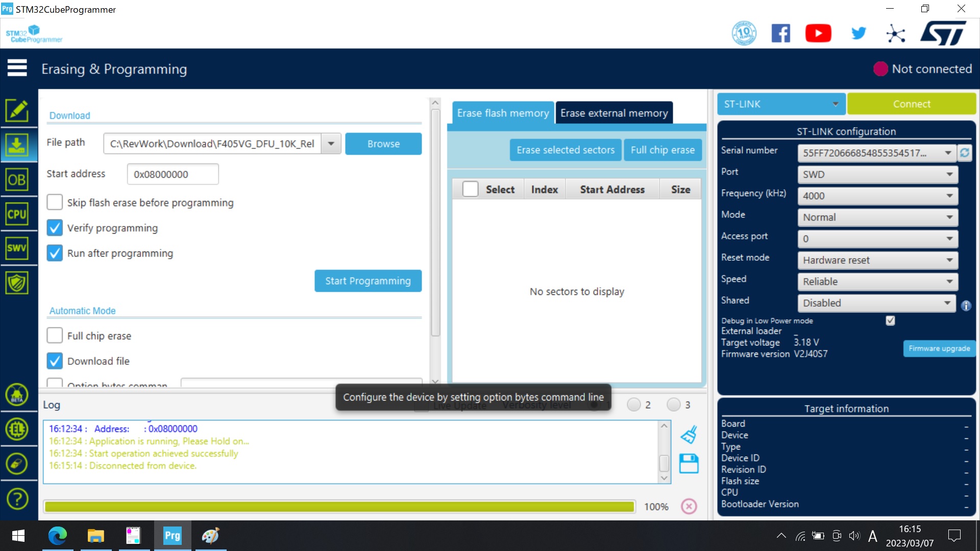Open the ST community network icon

click(x=896, y=34)
